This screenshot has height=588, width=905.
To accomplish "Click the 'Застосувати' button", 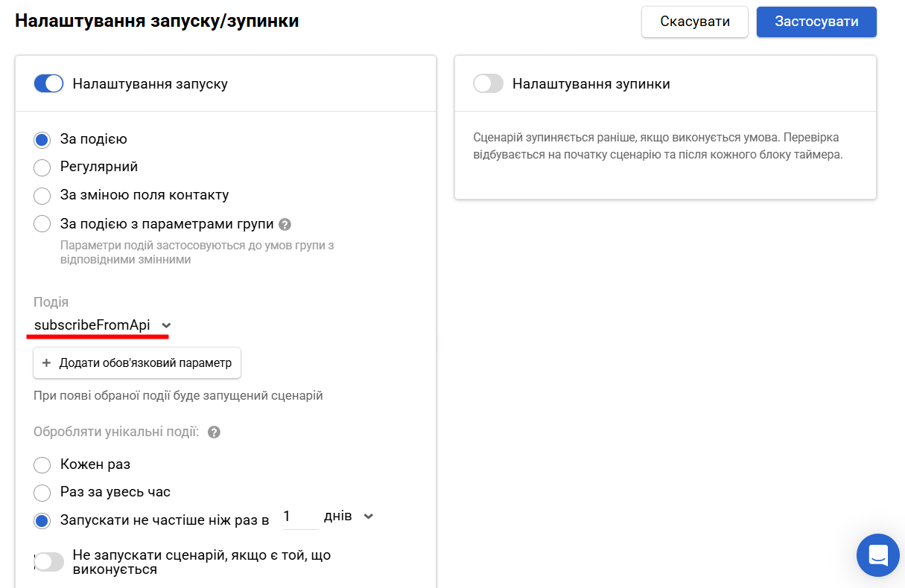I will point(816,22).
